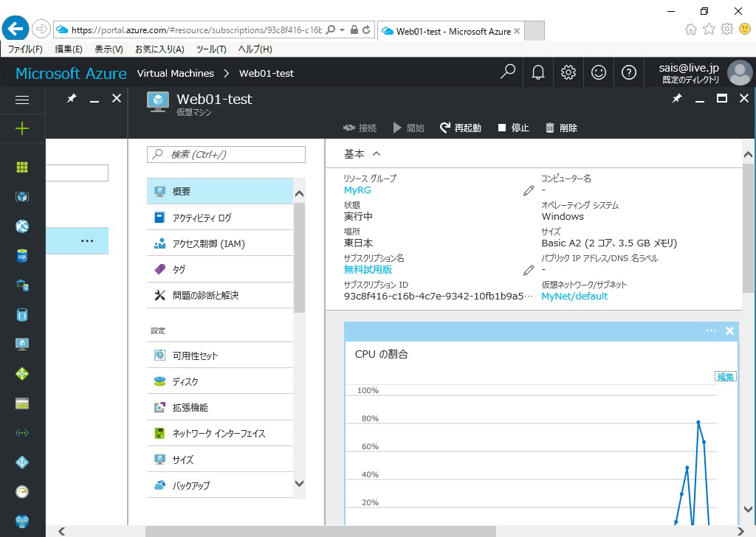Open the SQL databases icon in sidebar
756x537 pixels.
(22, 256)
